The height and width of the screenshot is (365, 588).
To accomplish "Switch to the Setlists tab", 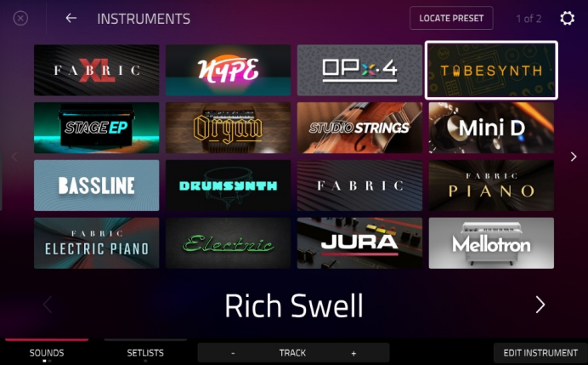I will click(145, 352).
